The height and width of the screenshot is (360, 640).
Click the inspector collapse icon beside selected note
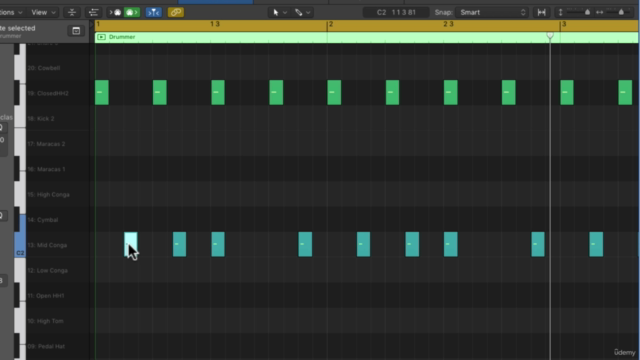(x=76, y=31)
